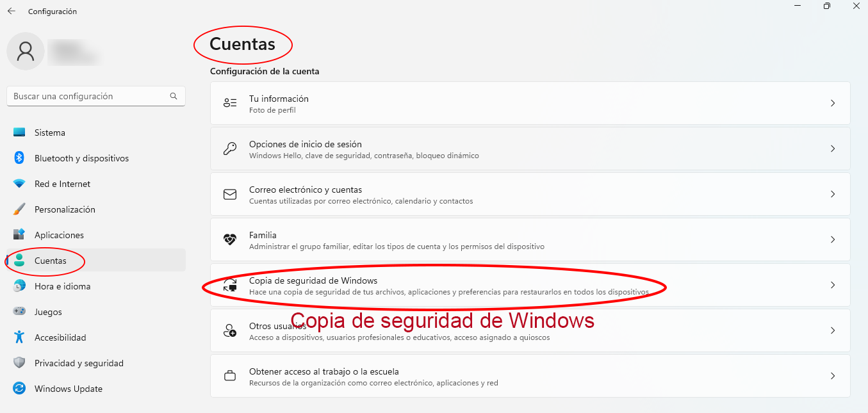Open Hora e idioma settings
The image size is (868, 413).
(x=96, y=286)
